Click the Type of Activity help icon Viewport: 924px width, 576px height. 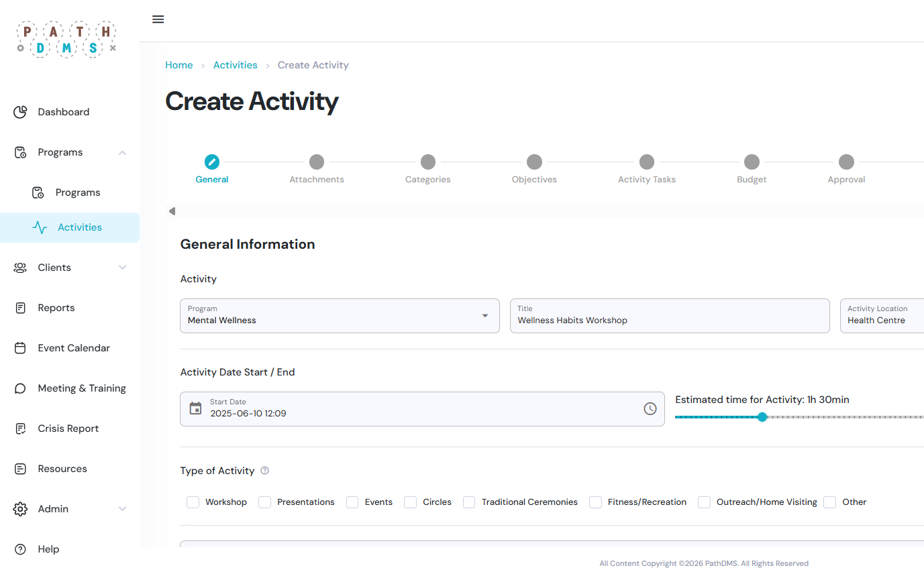(264, 471)
